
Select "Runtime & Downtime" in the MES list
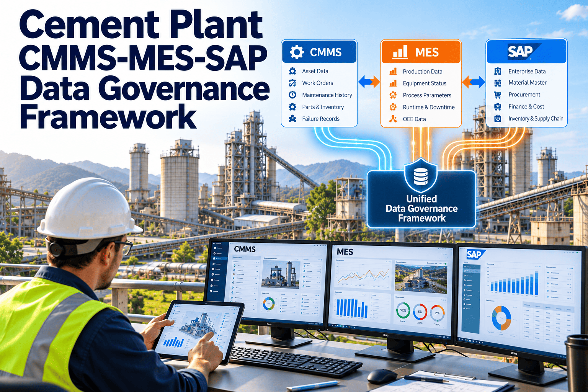click(429, 107)
